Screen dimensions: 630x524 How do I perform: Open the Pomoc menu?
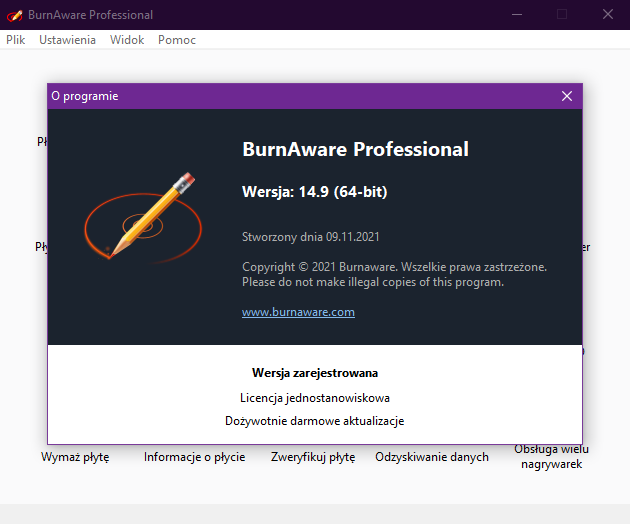pos(177,40)
